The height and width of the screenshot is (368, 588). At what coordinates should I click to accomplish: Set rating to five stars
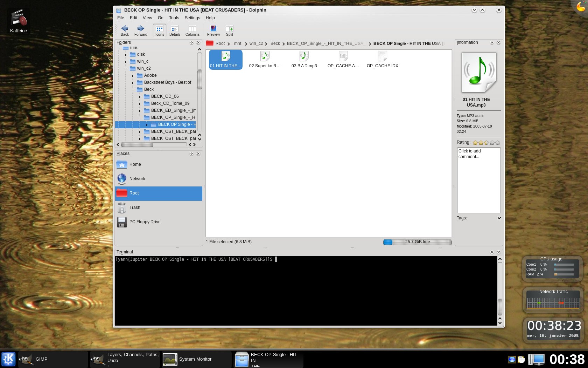[498, 143]
